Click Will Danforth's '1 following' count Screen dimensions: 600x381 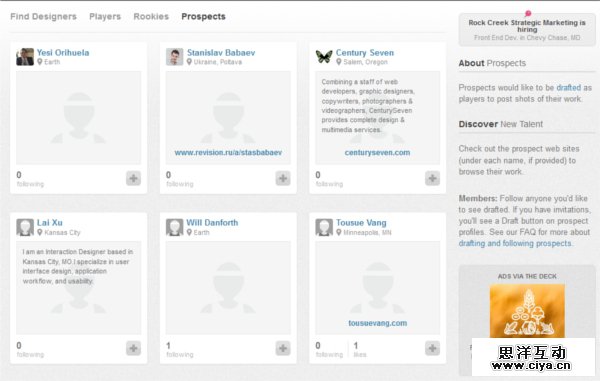pyautogui.click(x=179, y=350)
